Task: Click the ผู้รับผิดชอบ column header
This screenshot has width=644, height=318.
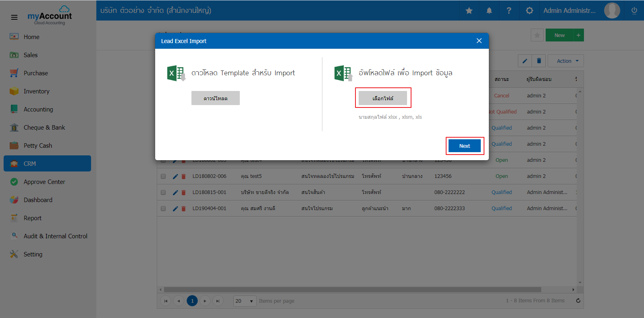Action: pyautogui.click(x=539, y=79)
